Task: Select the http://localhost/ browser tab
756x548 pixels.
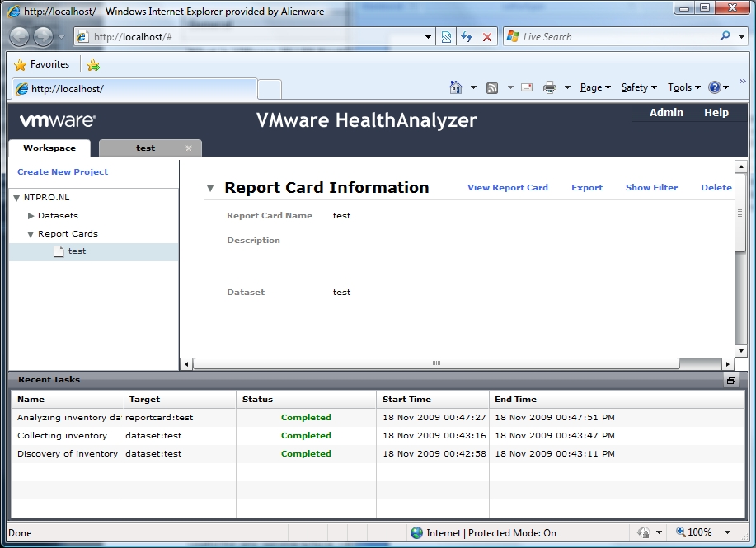Action: tap(134, 89)
